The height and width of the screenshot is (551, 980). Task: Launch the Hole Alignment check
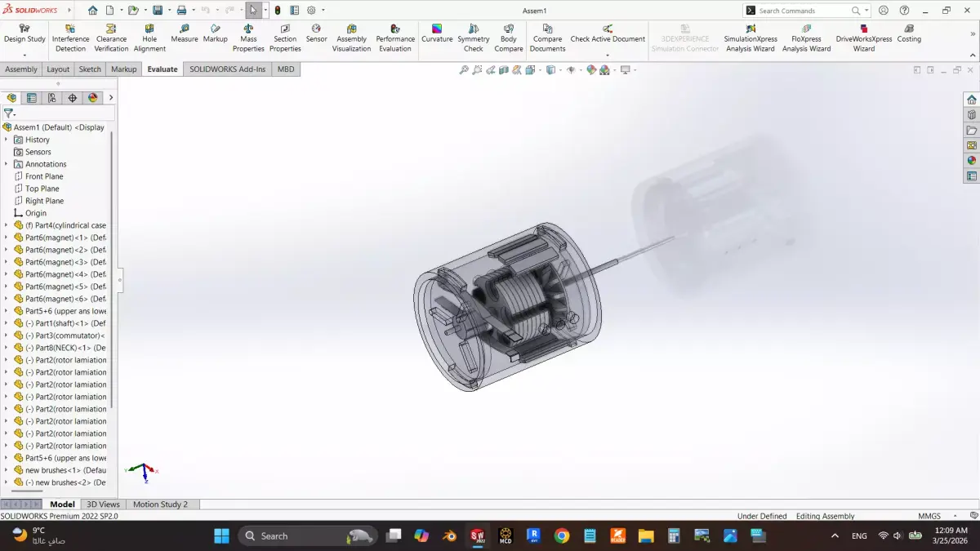point(149,38)
